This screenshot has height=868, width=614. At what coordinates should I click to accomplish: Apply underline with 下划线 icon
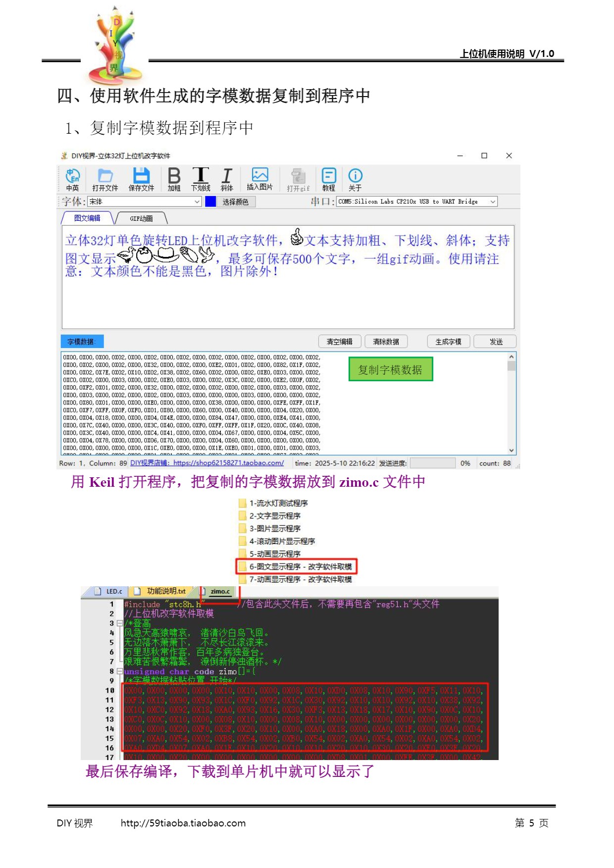pos(201,179)
